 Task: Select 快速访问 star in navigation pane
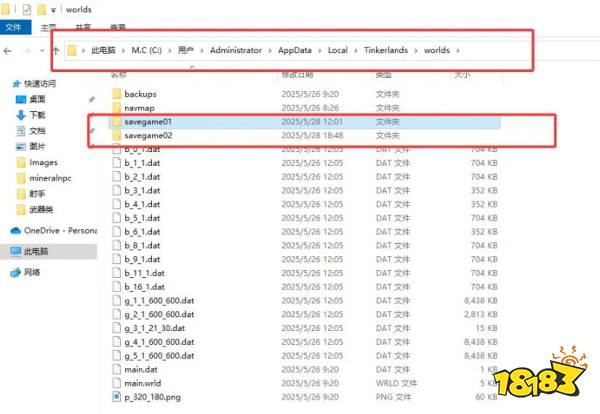16,83
